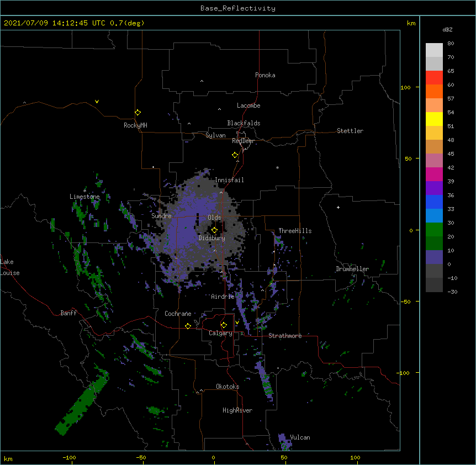Click the 0 tick on the bottom axis
476x465 pixels.
(213, 457)
